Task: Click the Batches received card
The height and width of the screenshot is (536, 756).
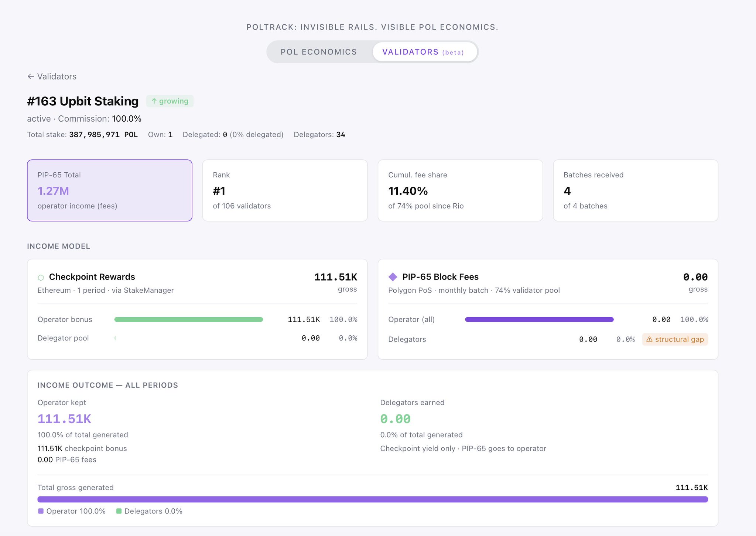Action: 635,190
